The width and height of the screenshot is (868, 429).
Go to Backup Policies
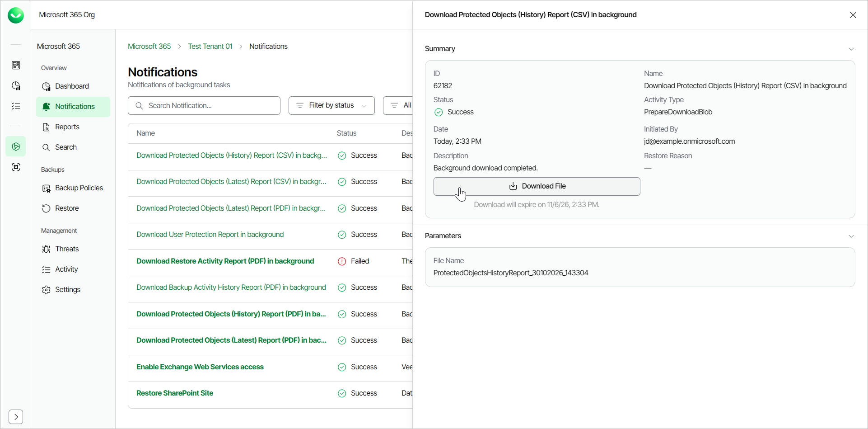(73, 188)
